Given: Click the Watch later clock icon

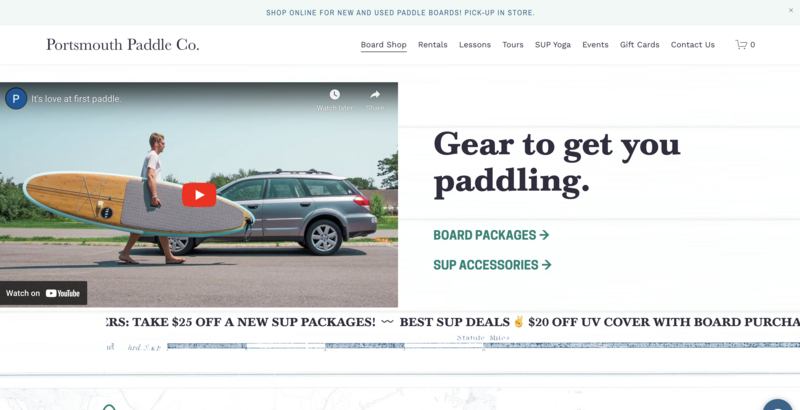Looking at the screenshot, I should [x=335, y=95].
